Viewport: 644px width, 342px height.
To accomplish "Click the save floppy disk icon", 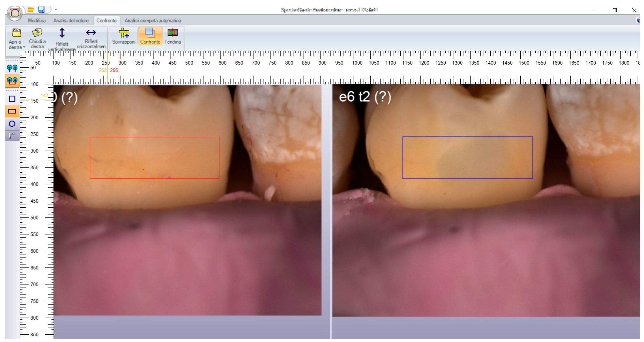I will pos(41,9).
